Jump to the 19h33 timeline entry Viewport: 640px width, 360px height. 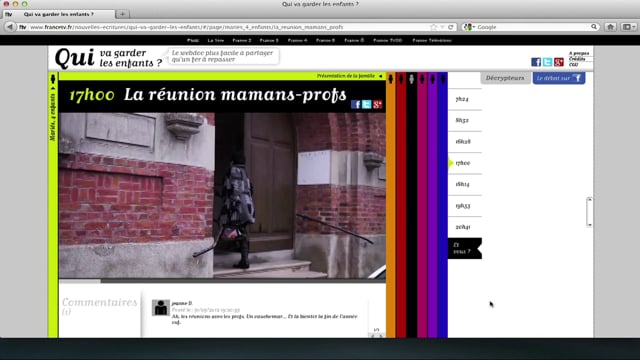click(463, 206)
